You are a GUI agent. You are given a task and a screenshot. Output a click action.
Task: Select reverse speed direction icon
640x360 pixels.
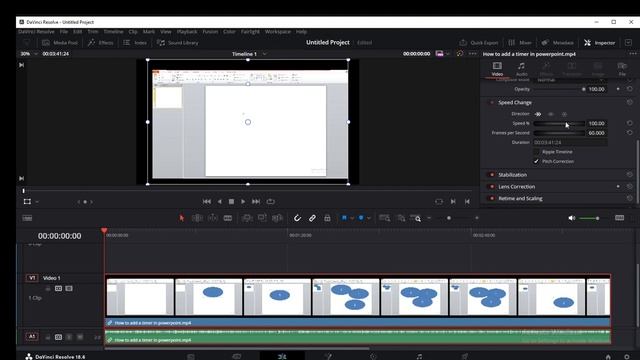coord(551,114)
